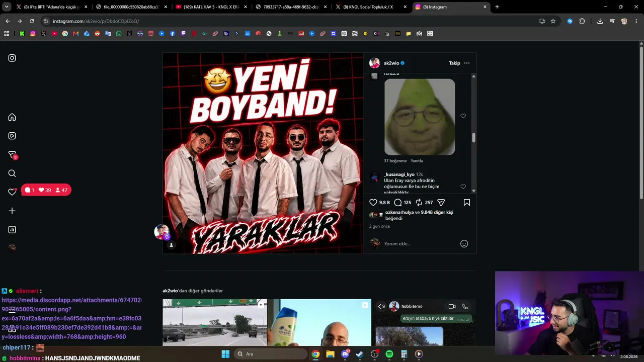Screen dimensions: 644x362
Task: Open the highway reel thumbnail
Action: (215, 322)
